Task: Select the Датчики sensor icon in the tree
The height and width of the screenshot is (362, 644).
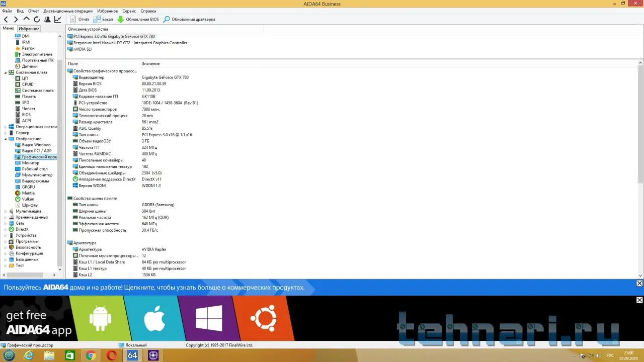Action: (18, 66)
